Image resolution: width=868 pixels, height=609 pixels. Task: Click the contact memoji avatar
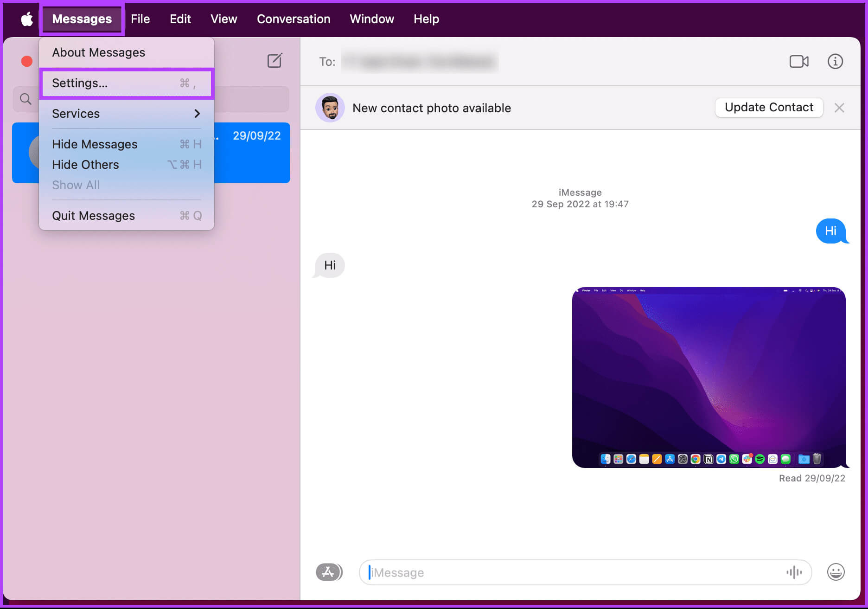[330, 108]
